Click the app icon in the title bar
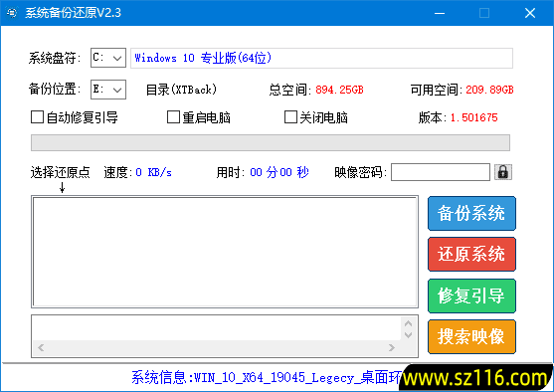This screenshot has width=554, height=392. click(x=12, y=13)
